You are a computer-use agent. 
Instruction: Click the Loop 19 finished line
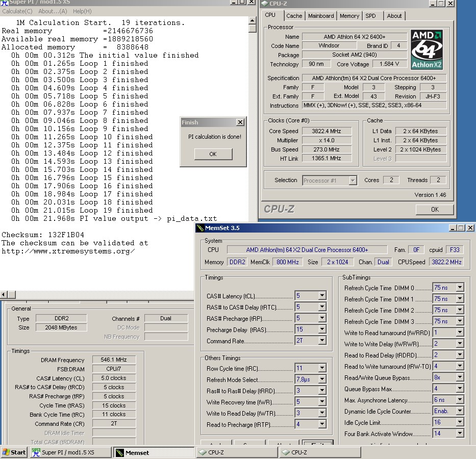point(82,210)
